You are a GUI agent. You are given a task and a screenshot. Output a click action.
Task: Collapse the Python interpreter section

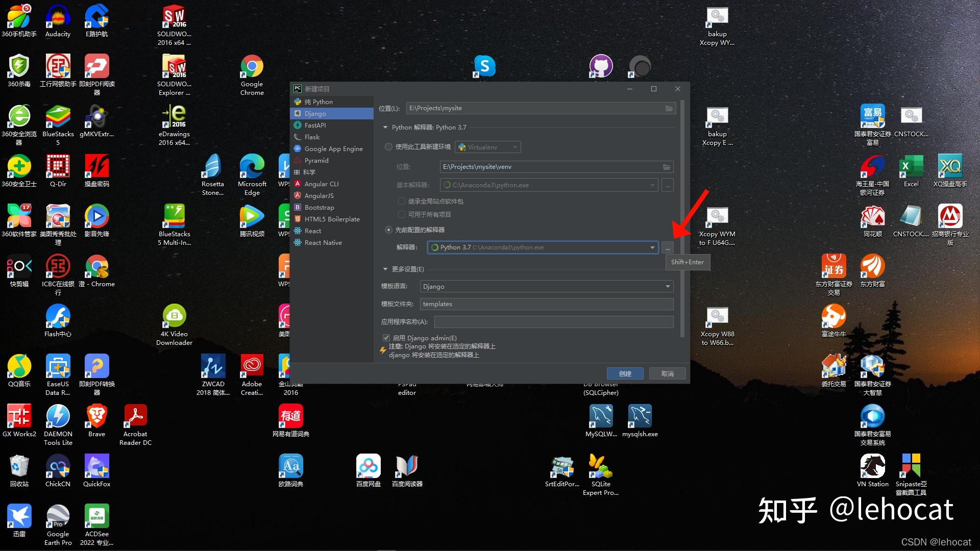point(385,128)
